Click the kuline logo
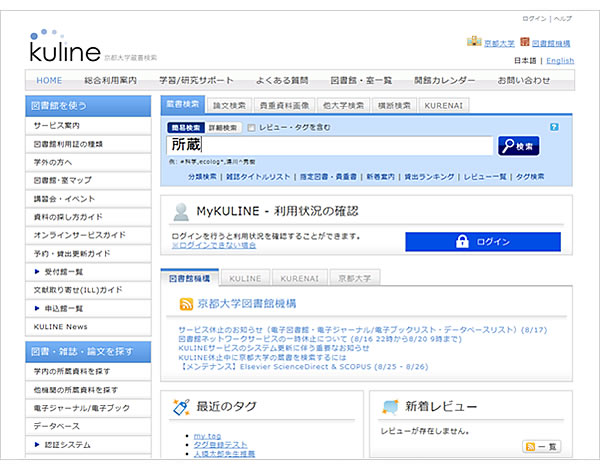The height and width of the screenshot is (470, 600). 63,45
